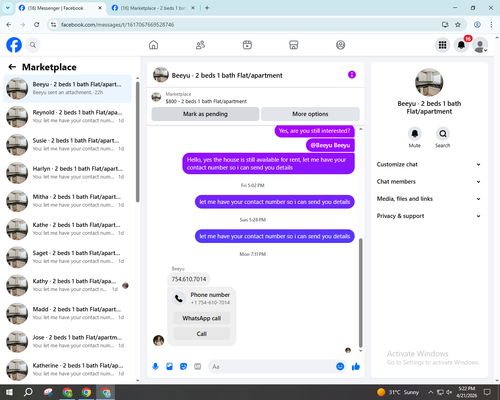Search in conversation magnifier icon
The image size is (500, 400).
[443, 134]
